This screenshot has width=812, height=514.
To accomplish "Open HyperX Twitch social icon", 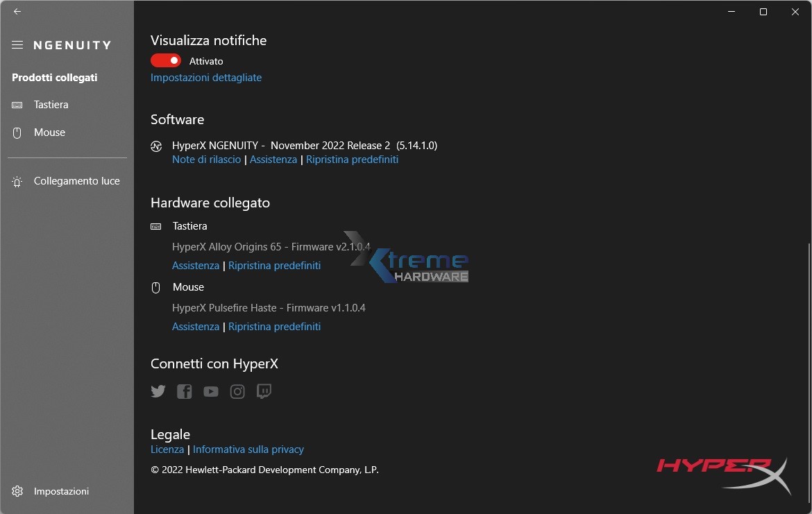I will [264, 391].
